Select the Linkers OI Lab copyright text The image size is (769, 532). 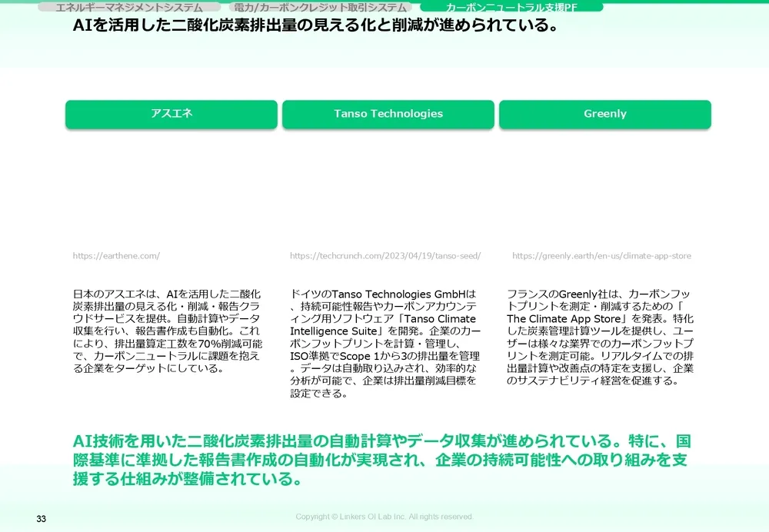point(384,517)
